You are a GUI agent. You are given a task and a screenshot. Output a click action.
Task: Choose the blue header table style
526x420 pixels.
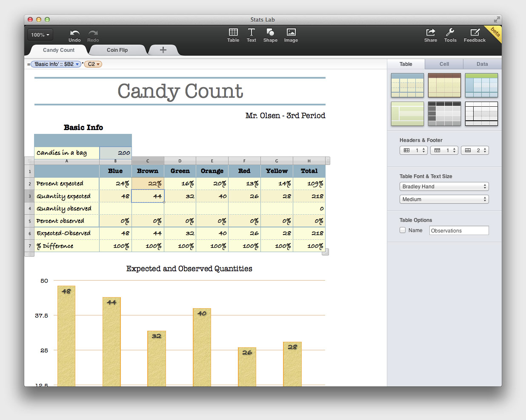point(407,85)
